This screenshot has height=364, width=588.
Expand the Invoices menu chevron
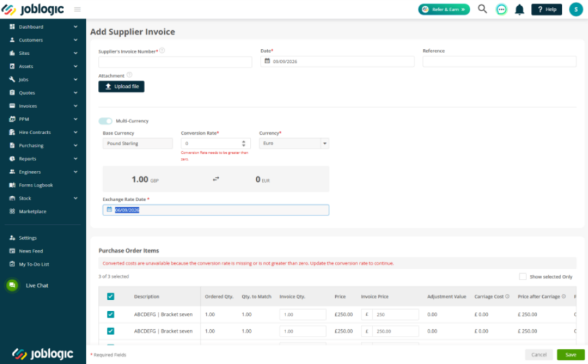75,105
